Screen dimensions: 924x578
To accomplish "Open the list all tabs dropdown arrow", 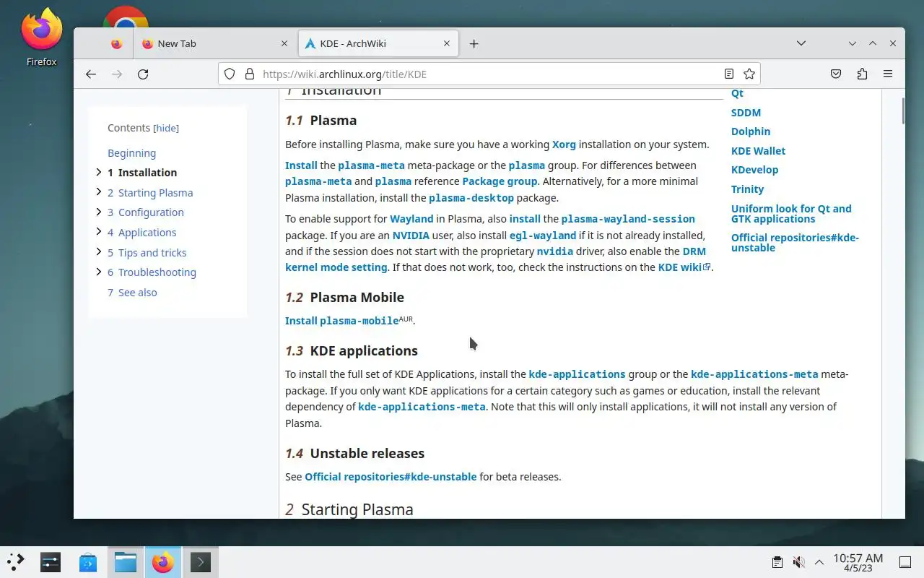I will [x=801, y=43].
